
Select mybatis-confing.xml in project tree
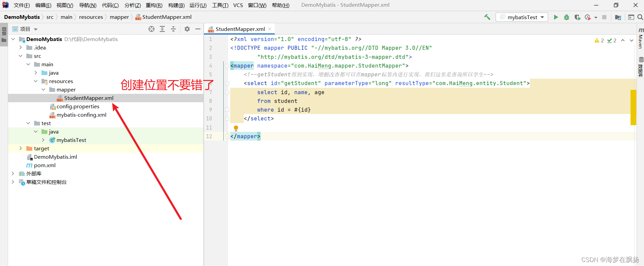(81, 115)
